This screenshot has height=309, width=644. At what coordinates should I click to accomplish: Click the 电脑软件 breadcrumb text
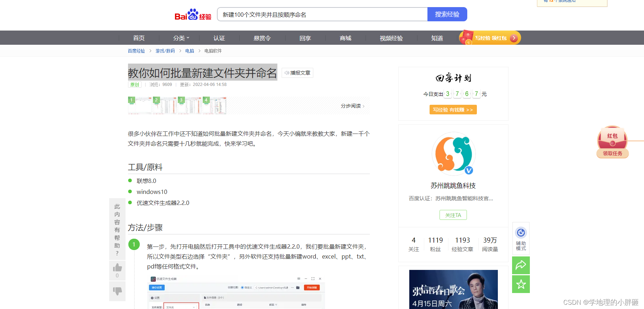point(213,51)
